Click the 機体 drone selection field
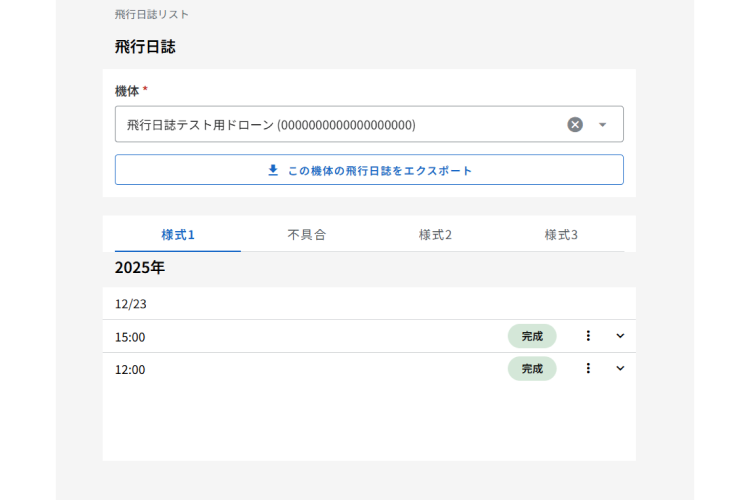The image size is (750, 500). coord(340,125)
